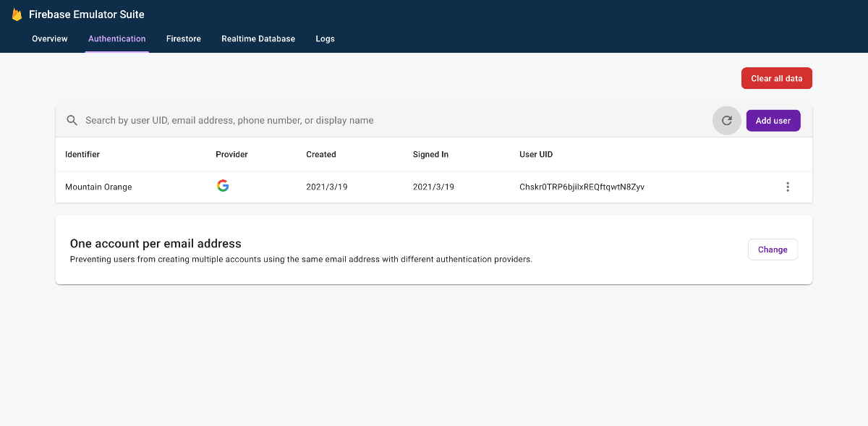Go to Realtime Database tab
The image size is (868, 426).
coord(258,39)
